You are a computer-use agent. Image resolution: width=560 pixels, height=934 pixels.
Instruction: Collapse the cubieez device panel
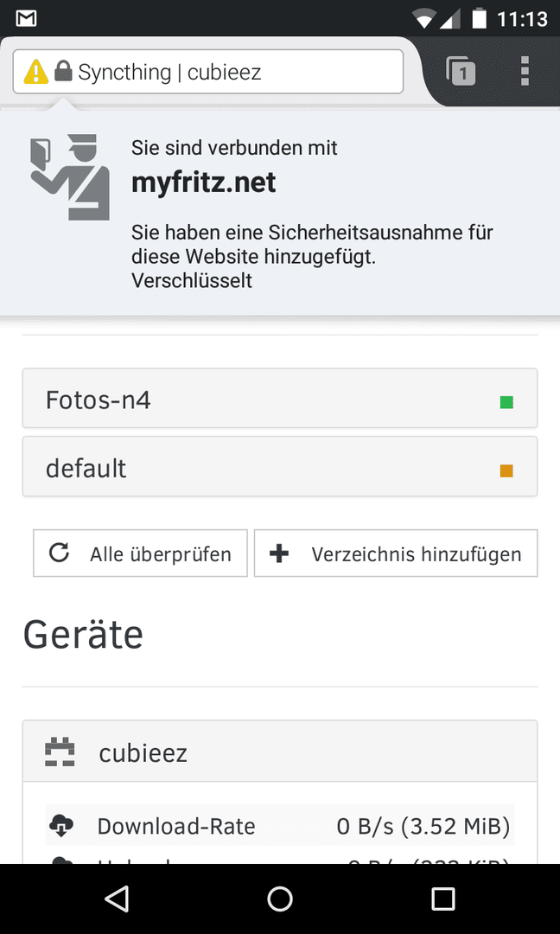(280, 752)
